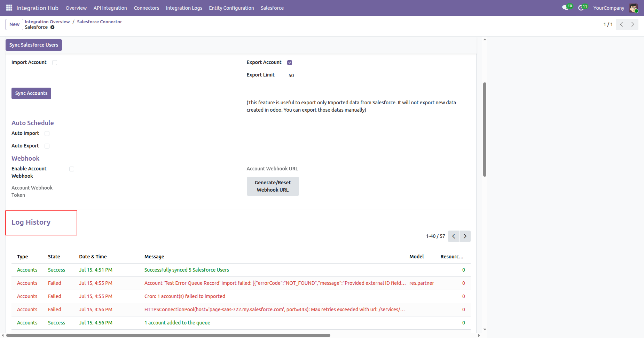Image resolution: width=644 pixels, height=338 pixels.
Task: Sort by the Model column header
Action: (x=416, y=257)
